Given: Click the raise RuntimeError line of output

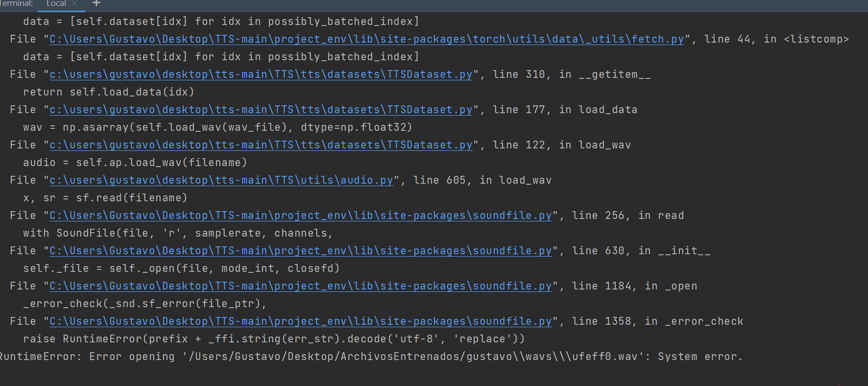Looking at the screenshot, I should pos(274,338).
